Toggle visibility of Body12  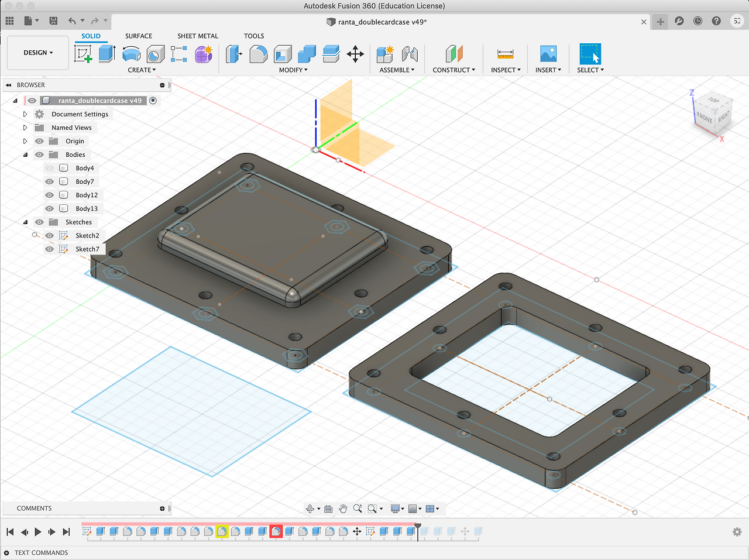click(x=50, y=195)
